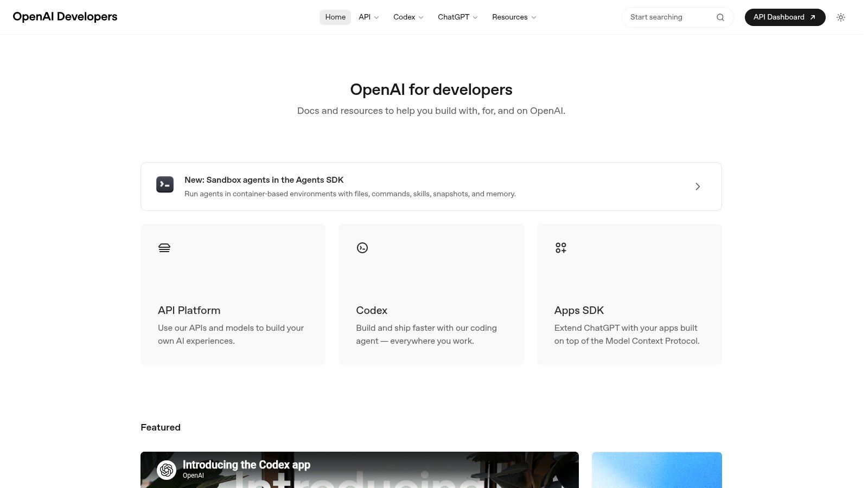Click 'New: Sandbox agents in the Agents SDK' heading

pos(264,180)
